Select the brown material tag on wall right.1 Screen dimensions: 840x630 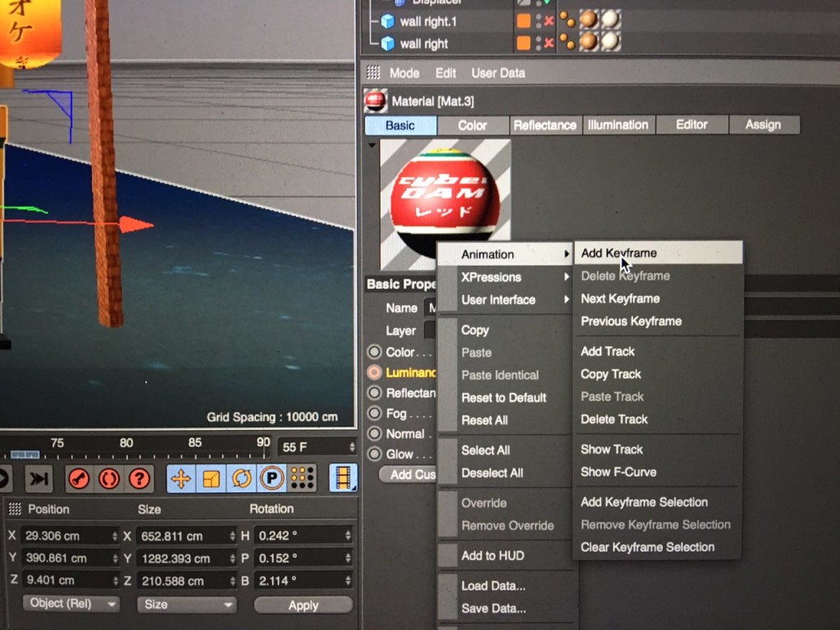589,20
